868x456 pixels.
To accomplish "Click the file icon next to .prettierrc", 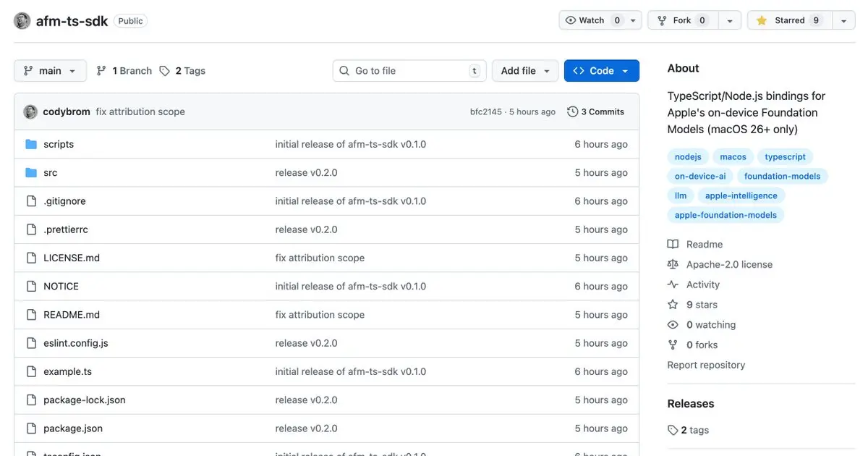I will [31, 229].
